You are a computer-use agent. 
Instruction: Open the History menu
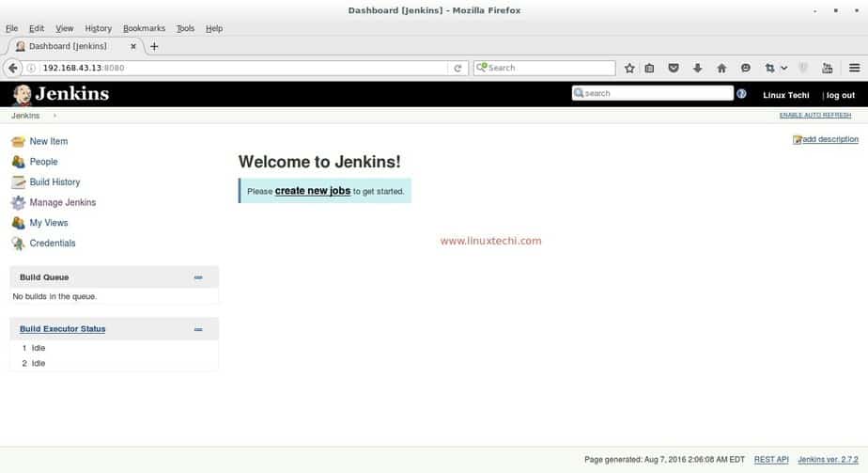pyautogui.click(x=98, y=28)
